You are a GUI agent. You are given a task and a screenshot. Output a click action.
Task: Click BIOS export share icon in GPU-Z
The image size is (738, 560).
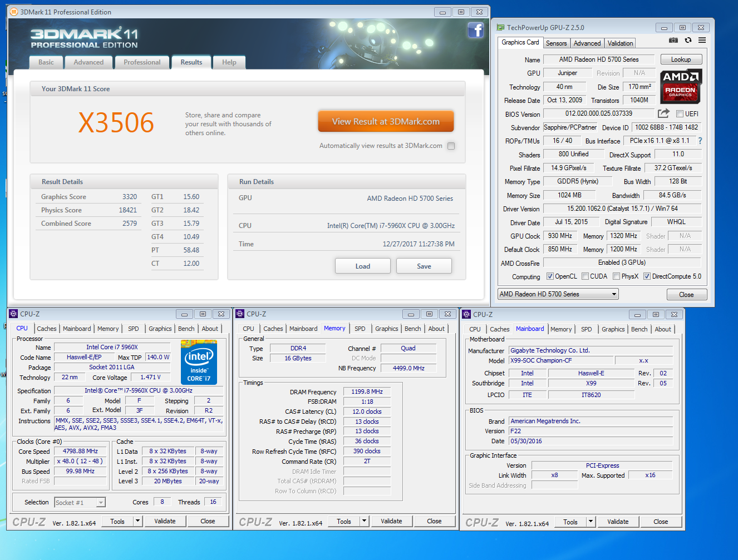[x=663, y=113]
